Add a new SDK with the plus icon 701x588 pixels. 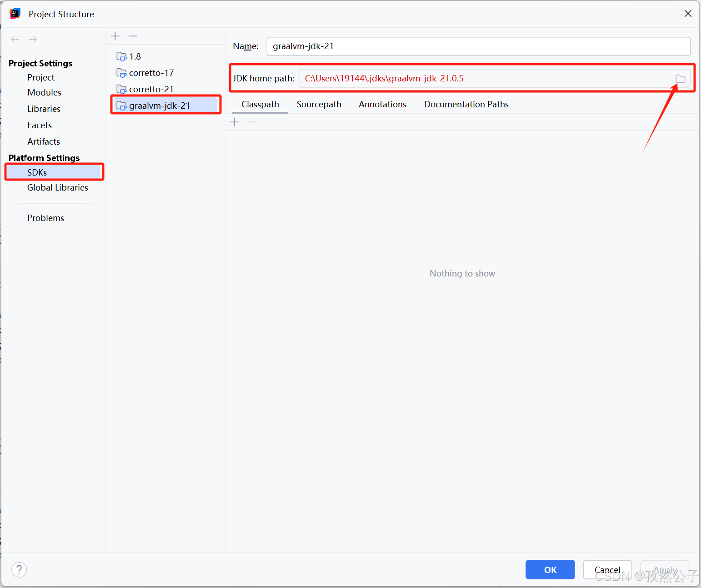pos(115,36)
